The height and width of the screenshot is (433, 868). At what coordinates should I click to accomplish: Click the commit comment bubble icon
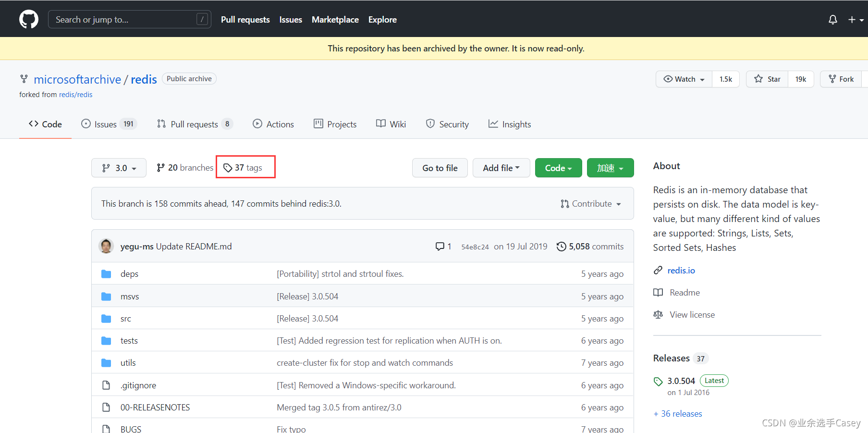click(x=440, y=247)
